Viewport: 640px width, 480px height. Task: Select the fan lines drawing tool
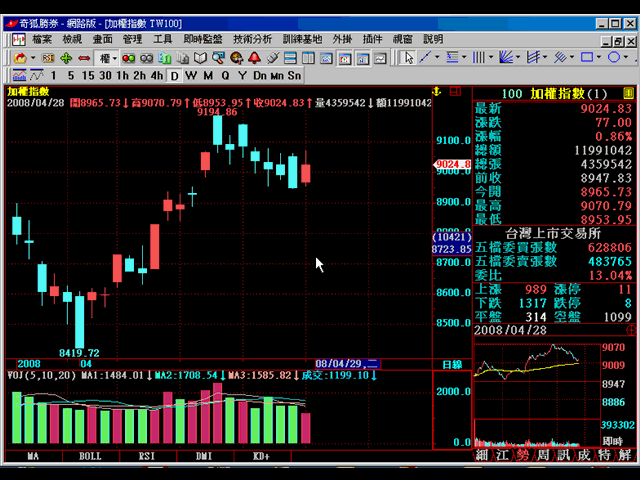[x=506, y=58]
